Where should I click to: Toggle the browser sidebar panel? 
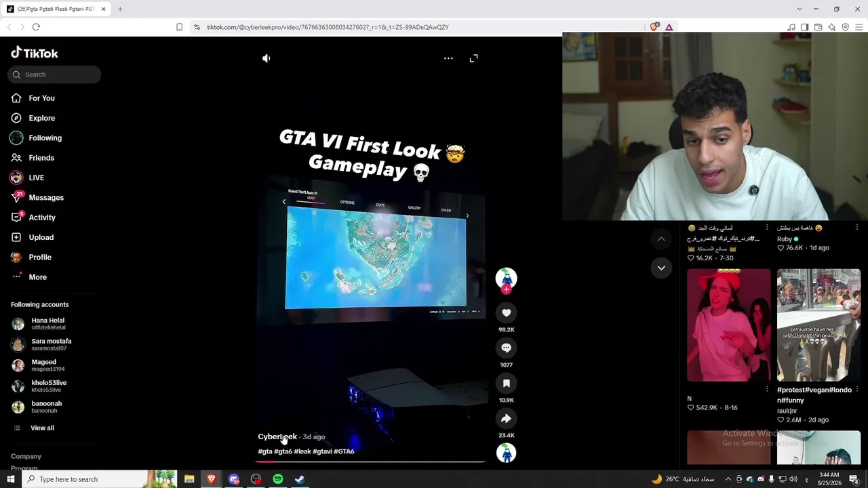[804, 27]
